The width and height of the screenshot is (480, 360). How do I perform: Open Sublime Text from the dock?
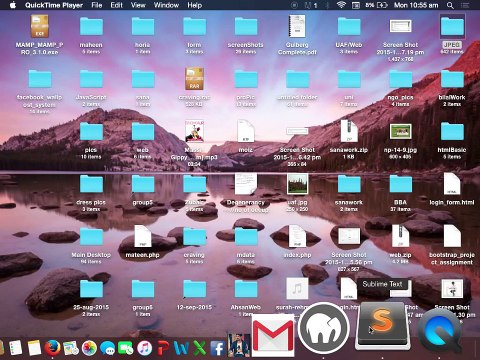[x=382, y=326]
